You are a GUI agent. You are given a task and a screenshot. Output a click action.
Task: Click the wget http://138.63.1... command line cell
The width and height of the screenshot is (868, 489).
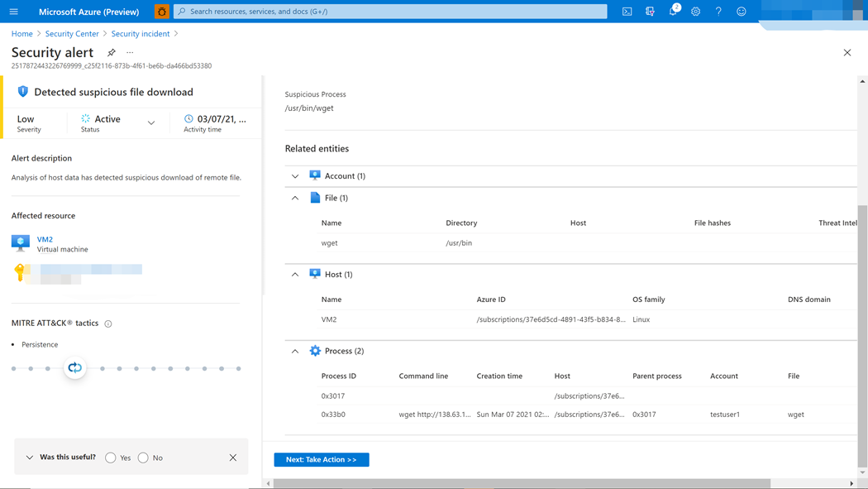coord(435,415)
